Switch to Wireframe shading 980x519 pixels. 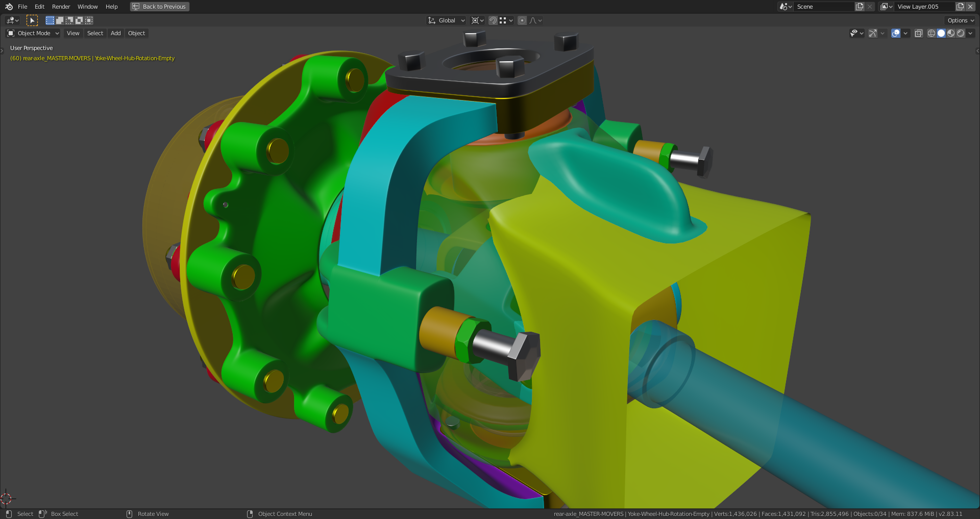pyautogui.click(x=932, y=33)
